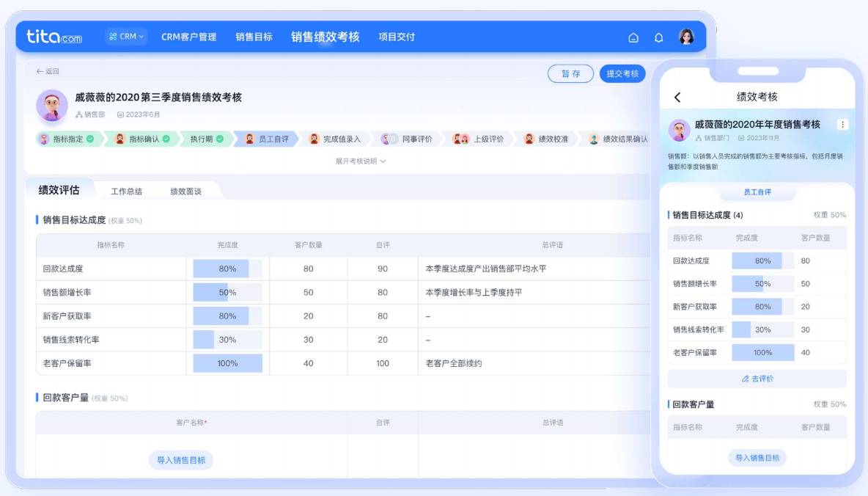Tap the mobile back arrow icon
Image resolution: width=868 pixels, height=496 pixels.
pyautogui.click(x=677, y=97)
